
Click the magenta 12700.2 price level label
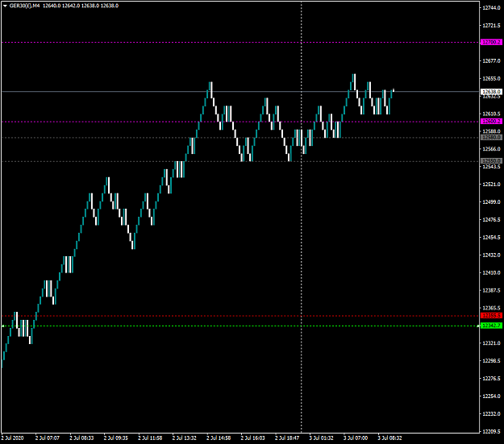[x=491, y=43]
